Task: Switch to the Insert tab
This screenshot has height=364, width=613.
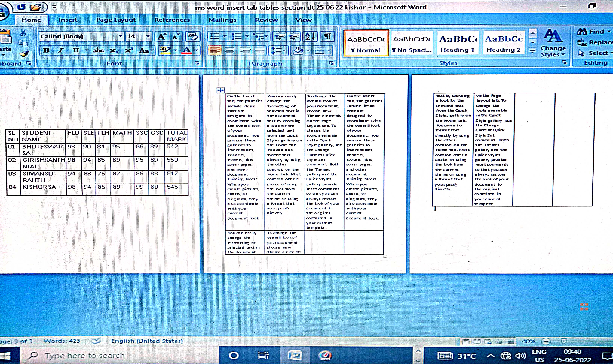Action: (68, 20)
